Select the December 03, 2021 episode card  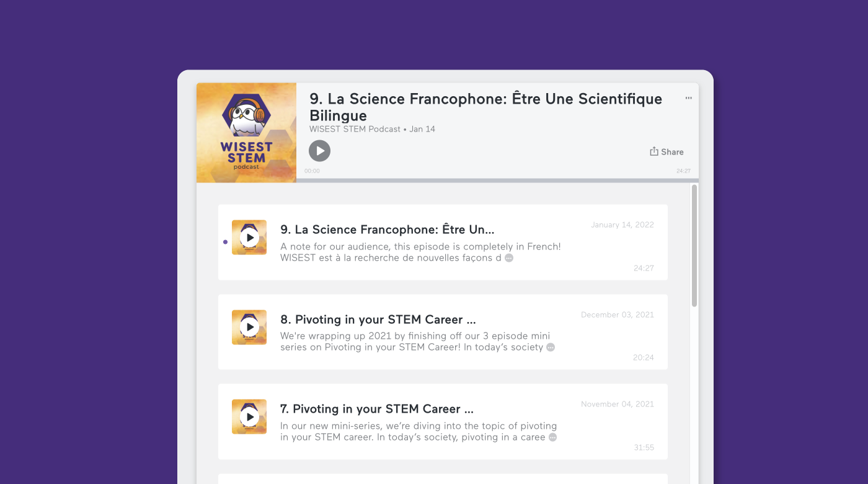(443, 332)
